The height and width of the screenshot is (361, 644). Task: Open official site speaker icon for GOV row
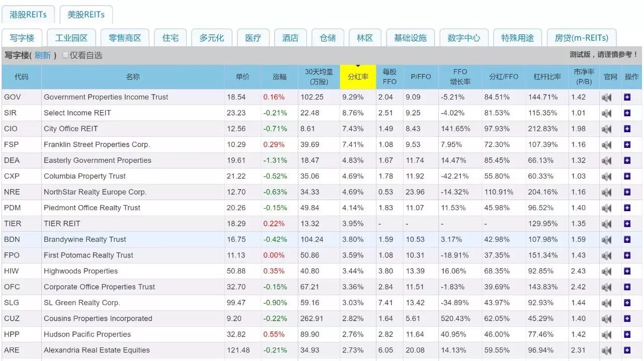[x=607, y=98]
